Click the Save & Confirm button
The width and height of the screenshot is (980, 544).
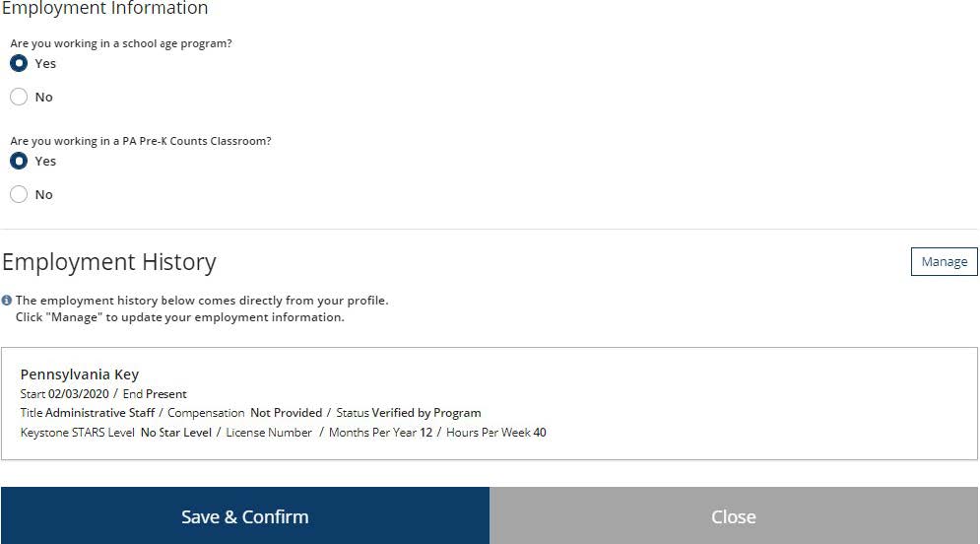pos(245,515)
